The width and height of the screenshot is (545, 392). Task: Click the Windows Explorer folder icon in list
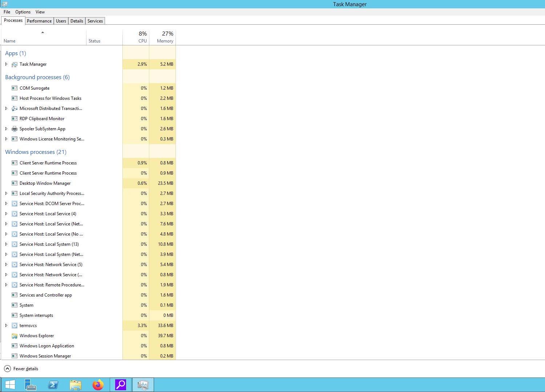pos(15,336)
